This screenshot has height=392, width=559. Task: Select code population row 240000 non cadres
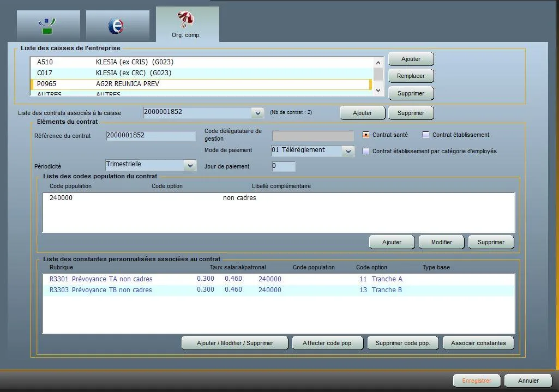tap(279, 198)
